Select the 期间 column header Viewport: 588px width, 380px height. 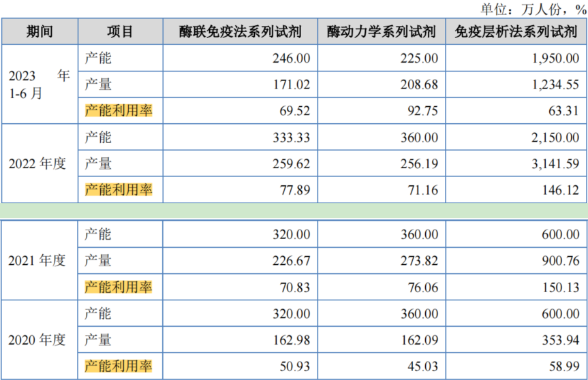(40, 32)
